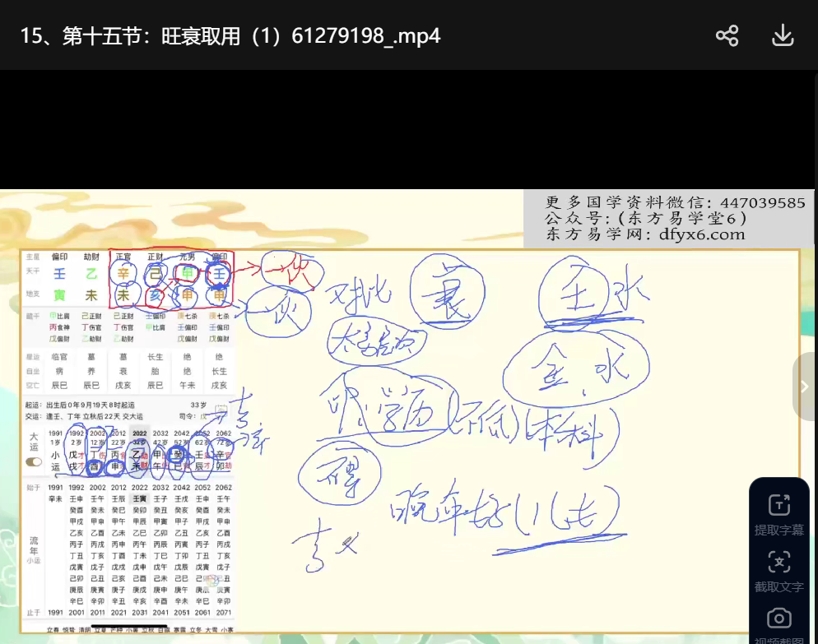Download the video file
Viewport: 818px width, 644px height.
click(x=782, y=35)
